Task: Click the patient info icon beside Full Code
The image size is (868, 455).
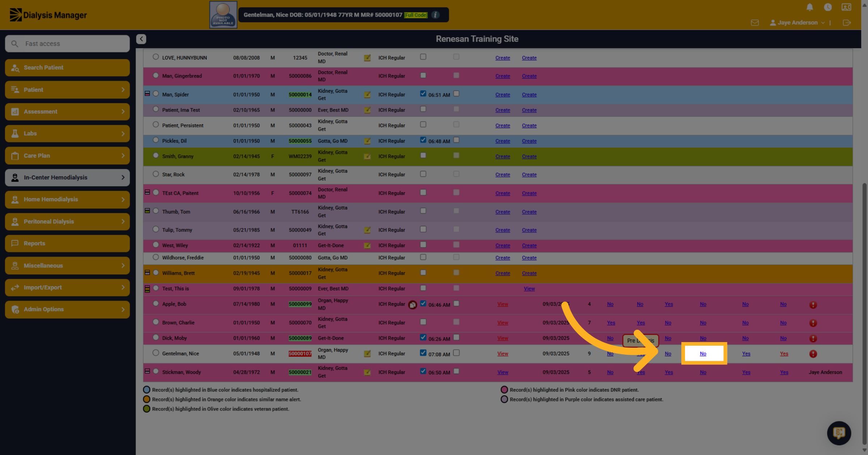Action: point(435,15)
